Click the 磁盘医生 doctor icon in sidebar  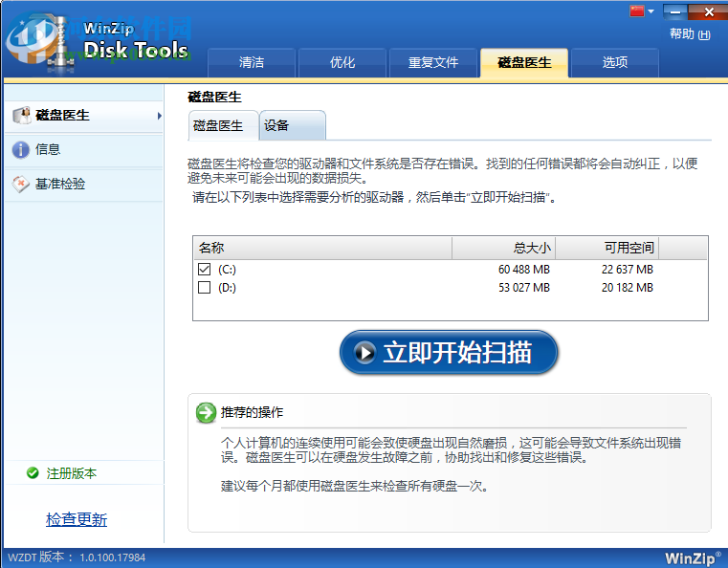tap(21, 116)
